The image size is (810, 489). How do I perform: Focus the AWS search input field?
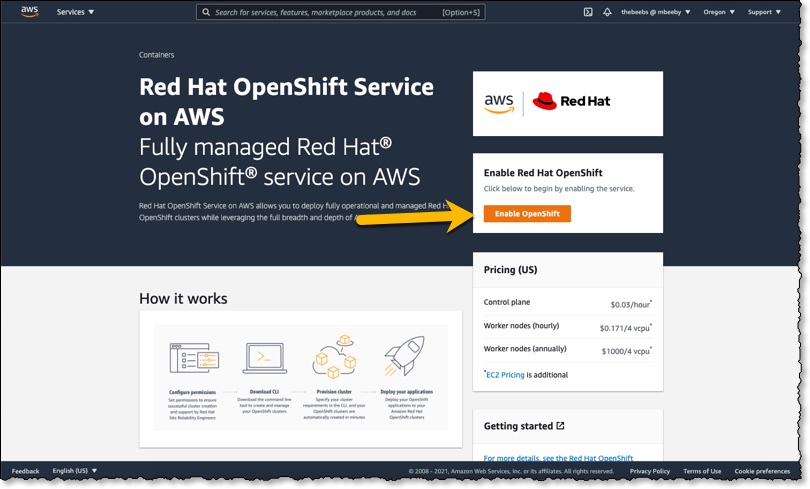tap(340, 12)
